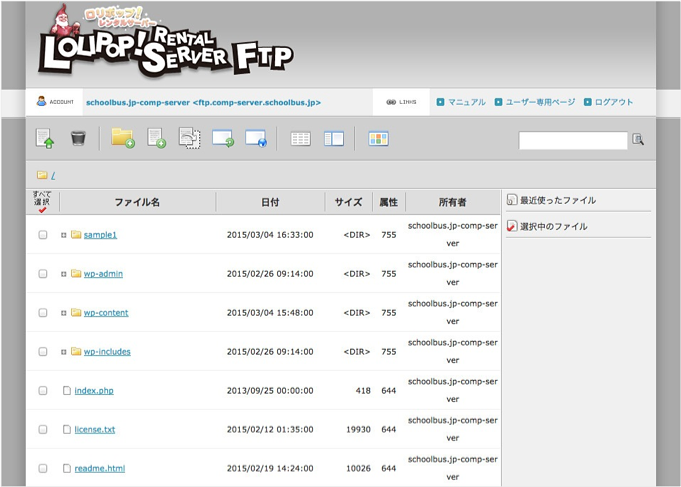Click the search magnifier icon
This screenshot has height=487, width=681.
[638, 139]
